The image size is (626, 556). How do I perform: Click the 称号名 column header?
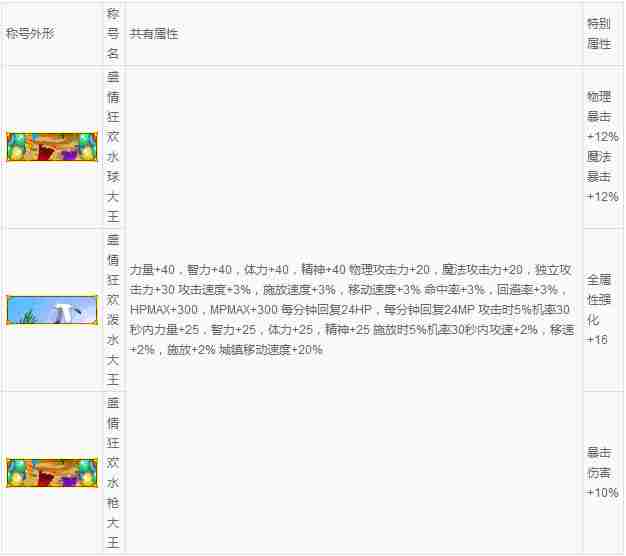(112, 34)
